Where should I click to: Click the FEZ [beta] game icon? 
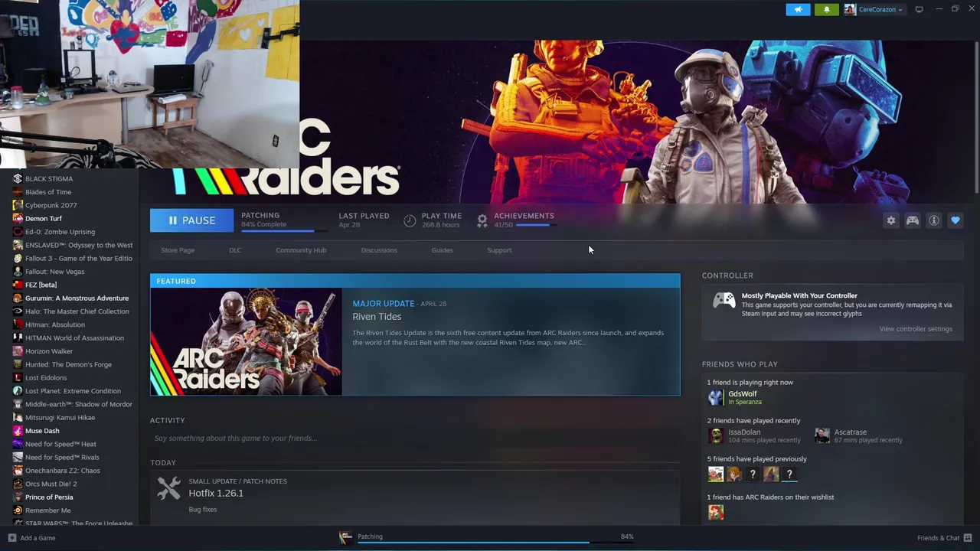[x=18, y=285]
